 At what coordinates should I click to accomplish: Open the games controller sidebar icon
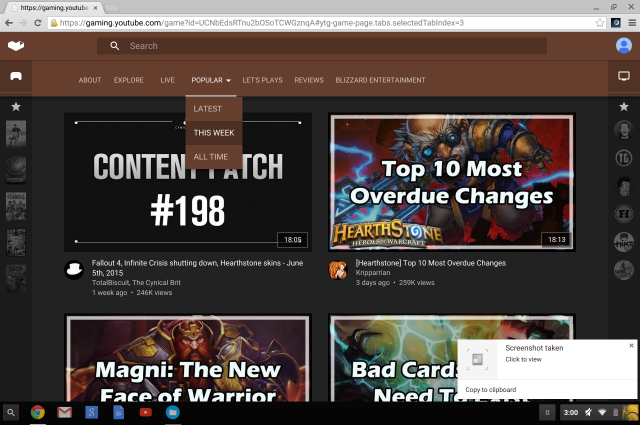click(x=16, y=76)
